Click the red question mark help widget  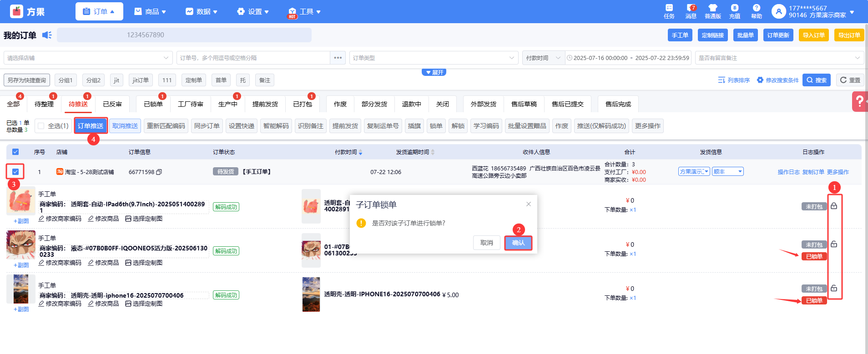(x=859, y=101)
